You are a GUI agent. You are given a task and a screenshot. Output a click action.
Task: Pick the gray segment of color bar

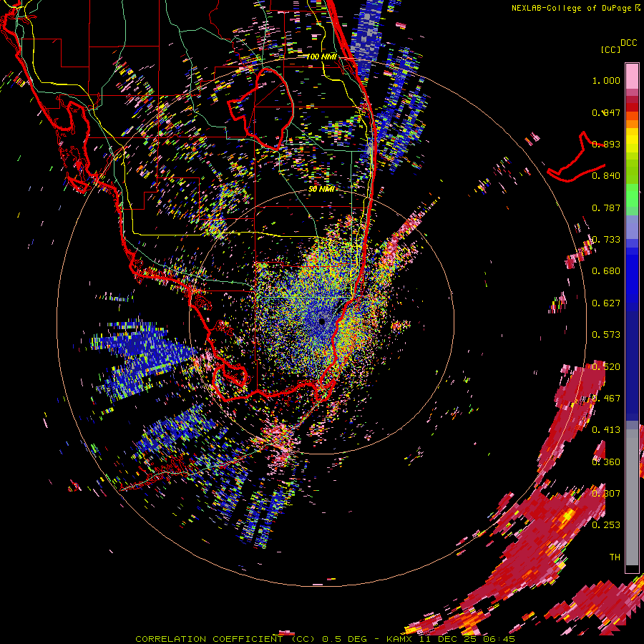click(632, 497)
